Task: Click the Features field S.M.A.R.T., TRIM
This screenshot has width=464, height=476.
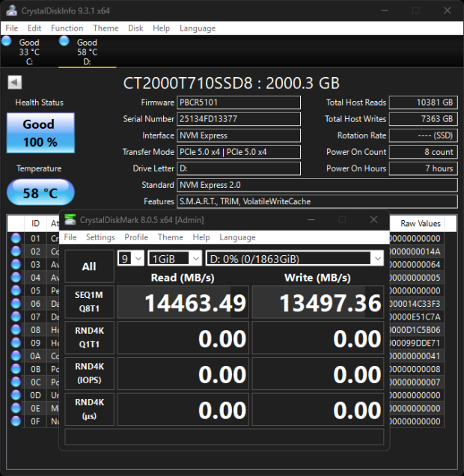Action: (x=317, y=201)
